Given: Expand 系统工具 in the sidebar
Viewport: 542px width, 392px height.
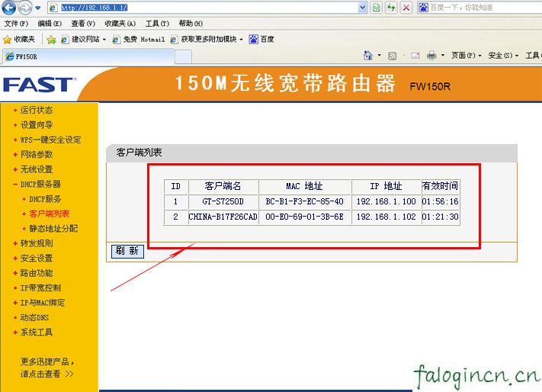Looking at the screenshot, I should (37, 333).
